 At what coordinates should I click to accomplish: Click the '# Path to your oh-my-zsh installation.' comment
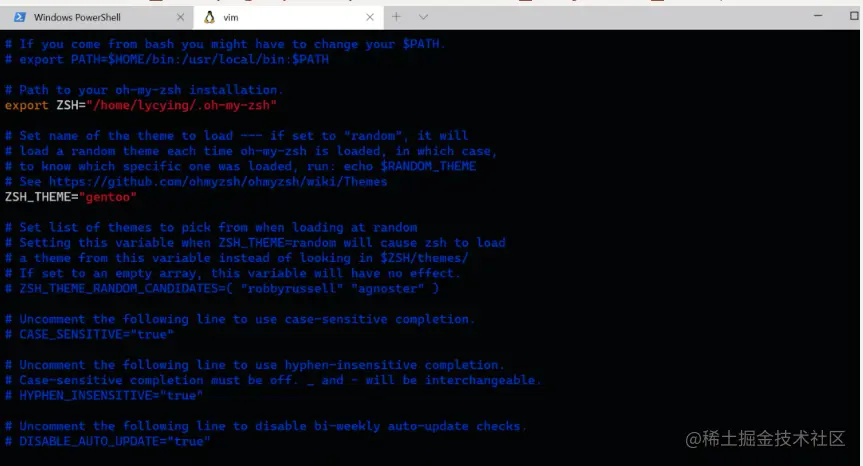click(144, 90)
